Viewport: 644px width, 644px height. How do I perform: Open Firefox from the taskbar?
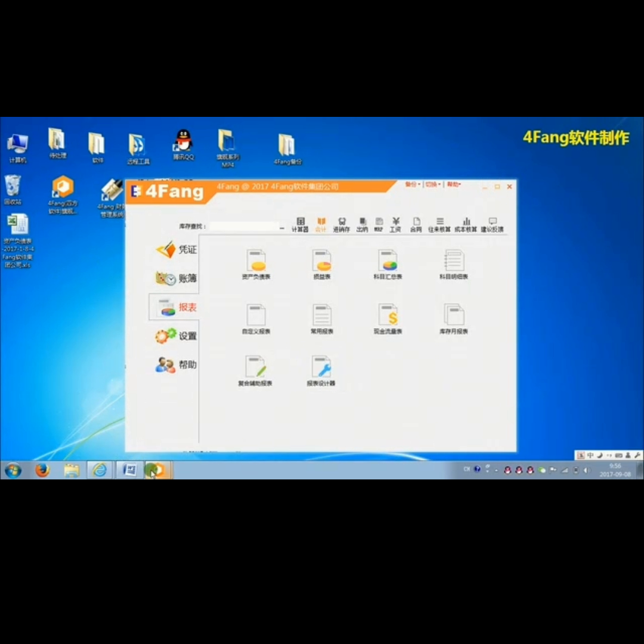(x=42, y=470)
